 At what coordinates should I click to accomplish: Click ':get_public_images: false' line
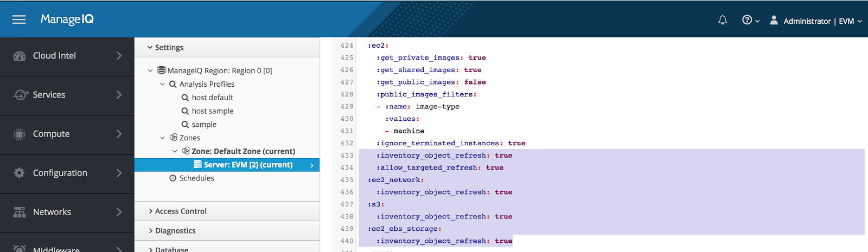[x=431, y=82]
